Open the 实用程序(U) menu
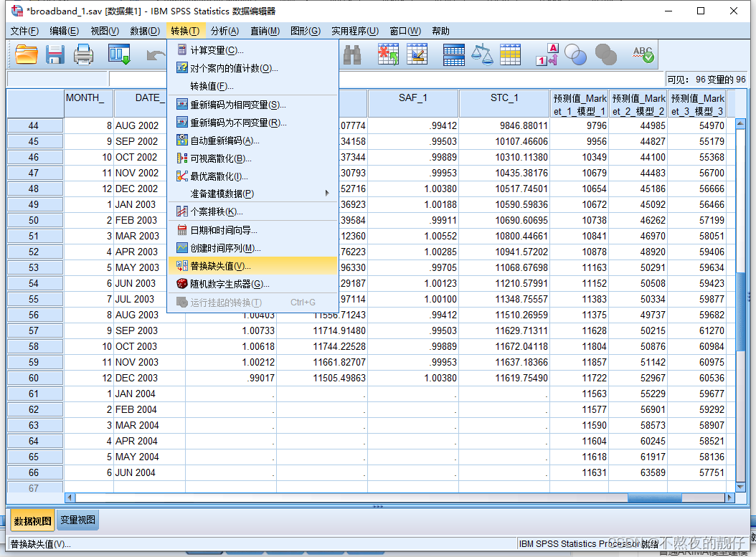The width and height of the screenshot is (756, 557). (x=355, y=31)
